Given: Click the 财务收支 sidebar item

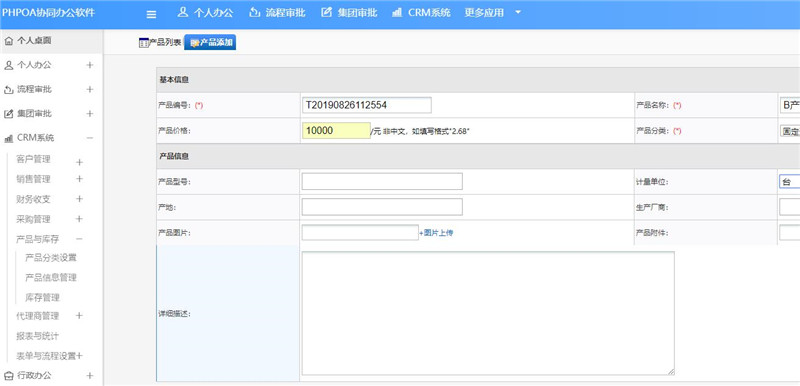Looking at the screenshot, I should tap(34, 199).
